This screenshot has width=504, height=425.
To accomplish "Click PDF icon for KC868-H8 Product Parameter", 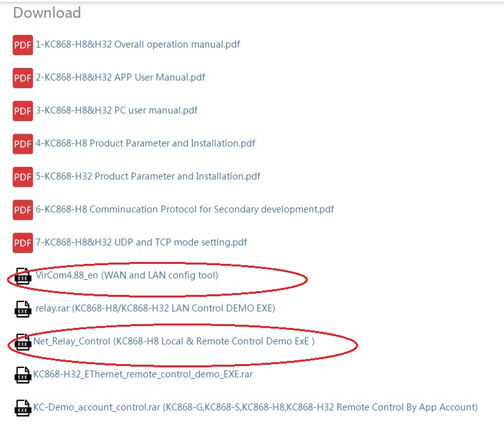I will coord(23,144).
